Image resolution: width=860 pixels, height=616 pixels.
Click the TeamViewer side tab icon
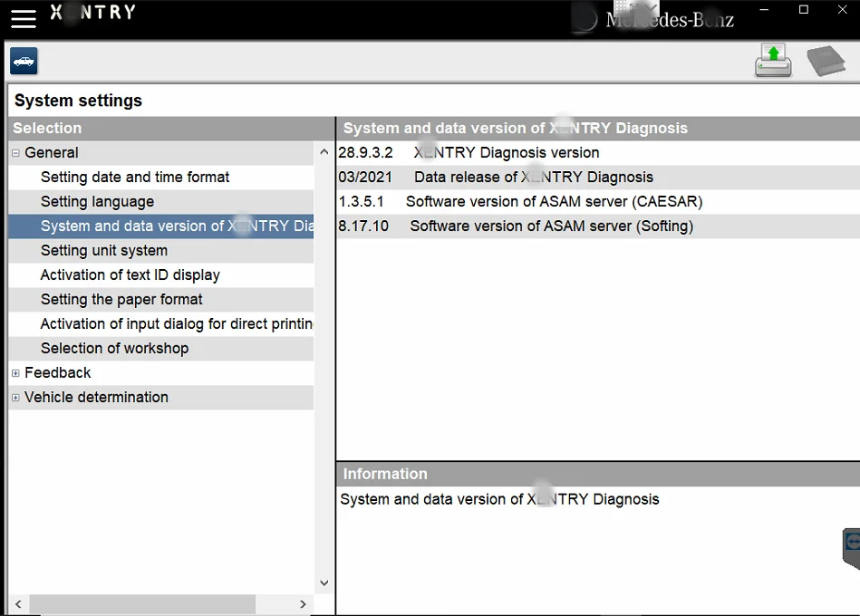tap(852, 548)
